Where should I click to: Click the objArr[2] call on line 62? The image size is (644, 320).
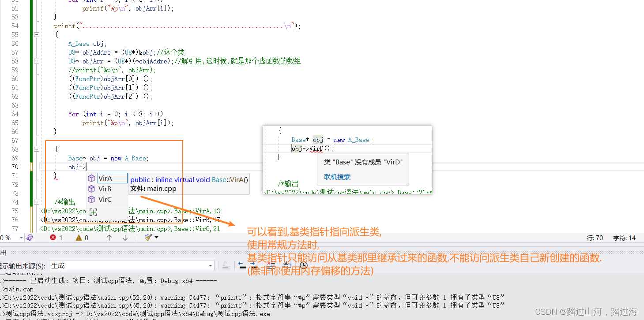(110, 97)
